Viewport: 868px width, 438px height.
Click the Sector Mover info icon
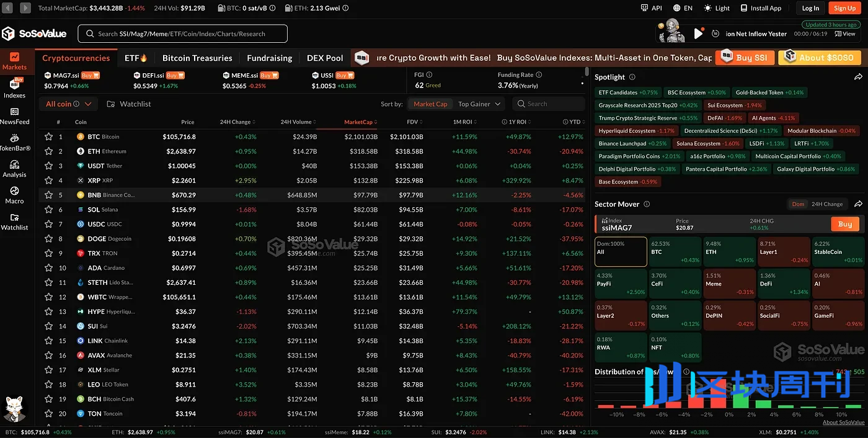[x=647, y=204]
